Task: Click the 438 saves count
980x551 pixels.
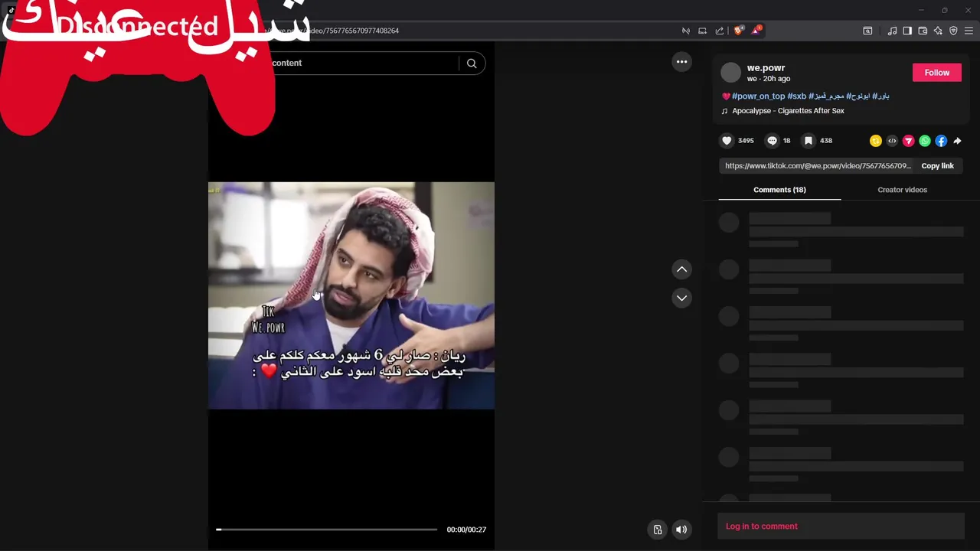Action: [826, 141]
